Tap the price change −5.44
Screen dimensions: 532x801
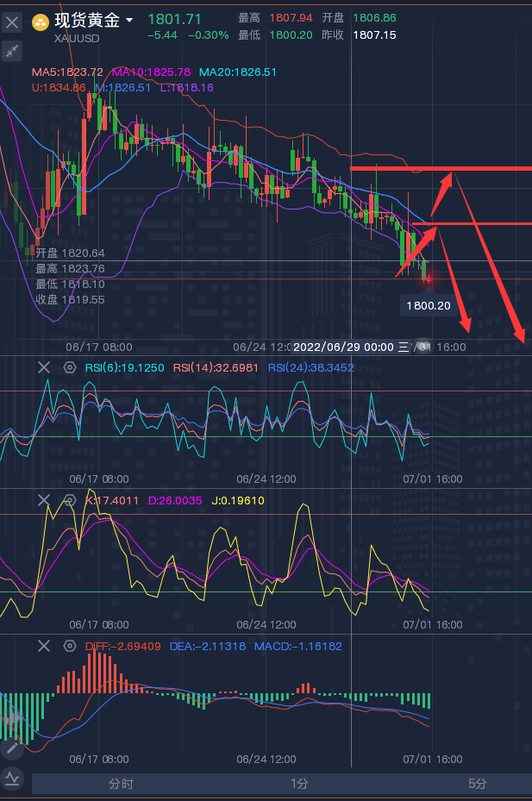click(162, 35)
